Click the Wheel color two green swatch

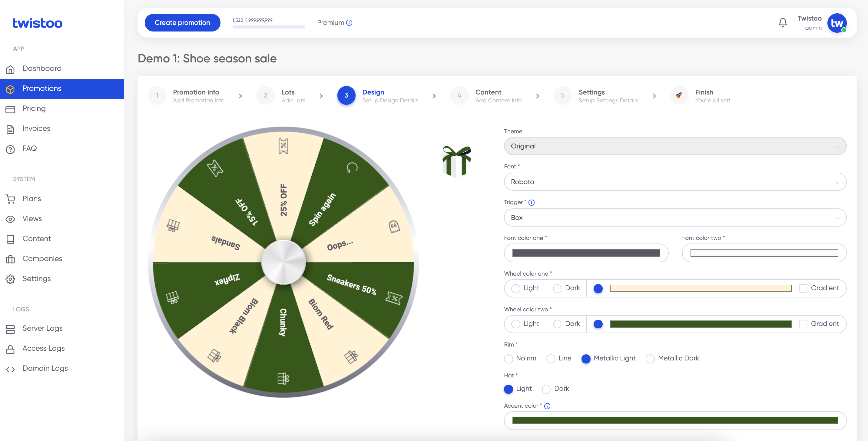700,324
